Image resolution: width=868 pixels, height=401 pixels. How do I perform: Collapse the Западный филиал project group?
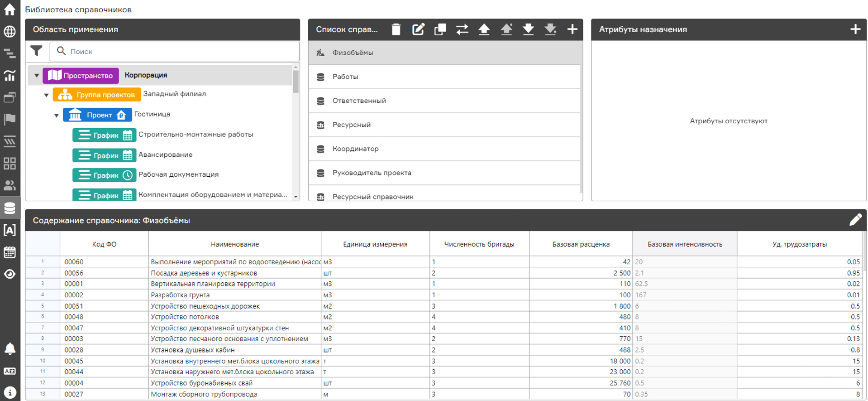46,95
